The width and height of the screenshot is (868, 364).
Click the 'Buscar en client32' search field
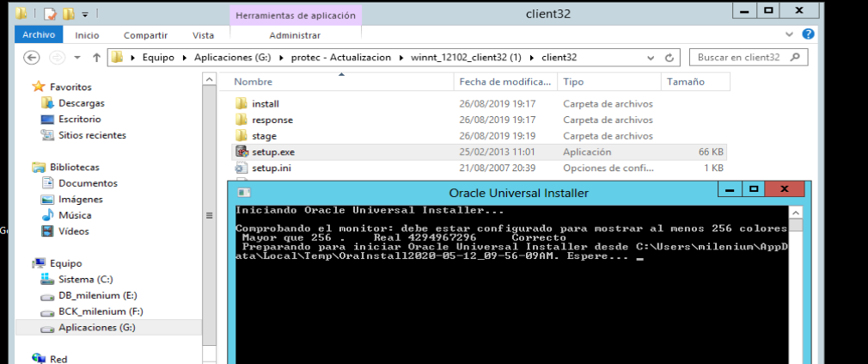coord(739,58)
